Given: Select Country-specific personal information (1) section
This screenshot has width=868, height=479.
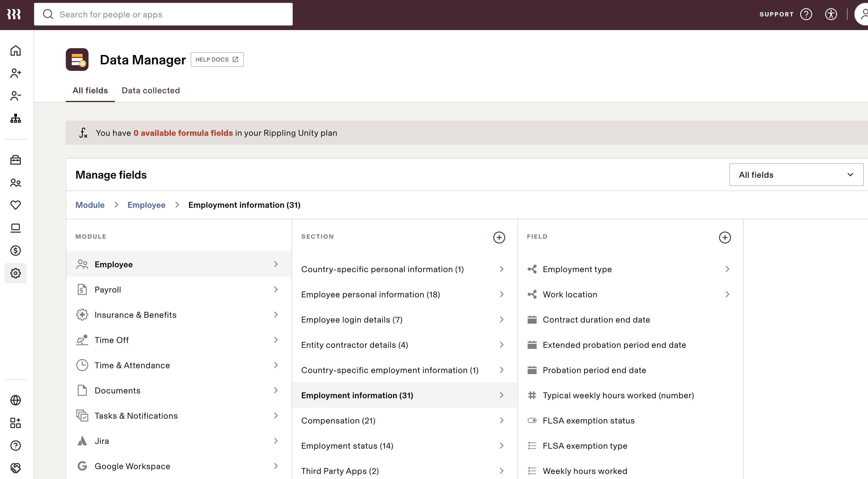Looking at the screenshot, I should click(404, 269).
